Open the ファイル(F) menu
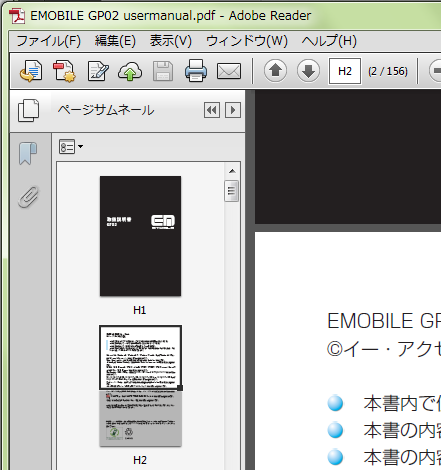The width and height of the screenshot is (441, 470). point(49,41)
